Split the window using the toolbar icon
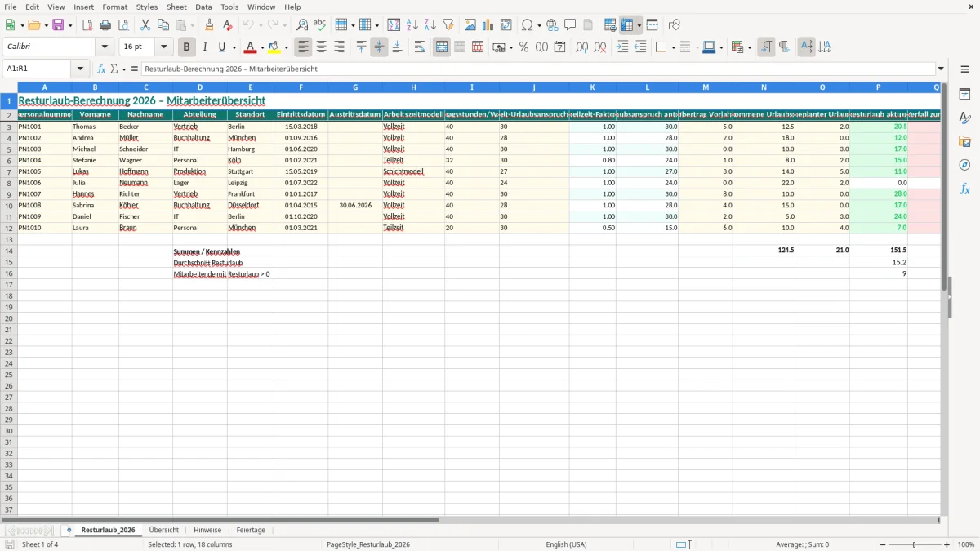This screenshot has width=980, height=551. pyautogui.click(x=653, y=25)
